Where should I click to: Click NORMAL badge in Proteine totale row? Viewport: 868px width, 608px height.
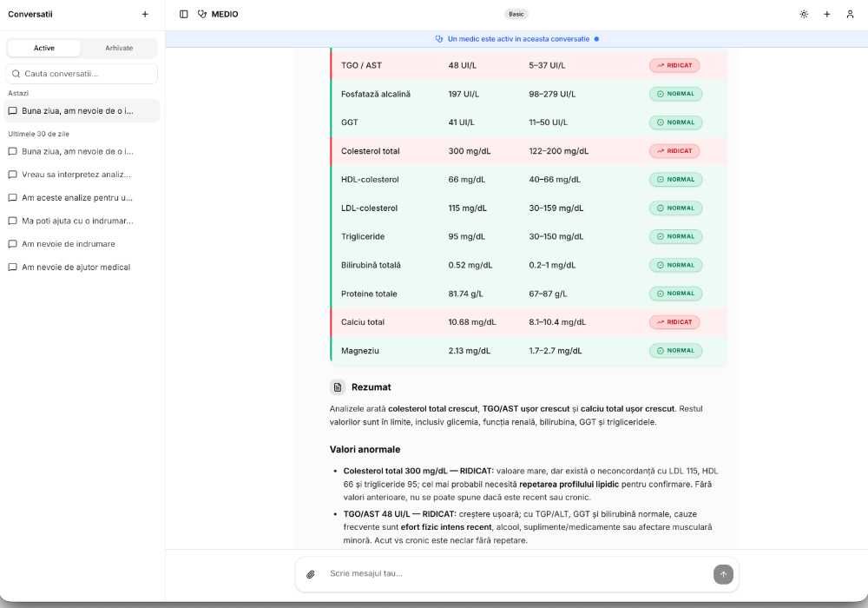tap(675, 294)
